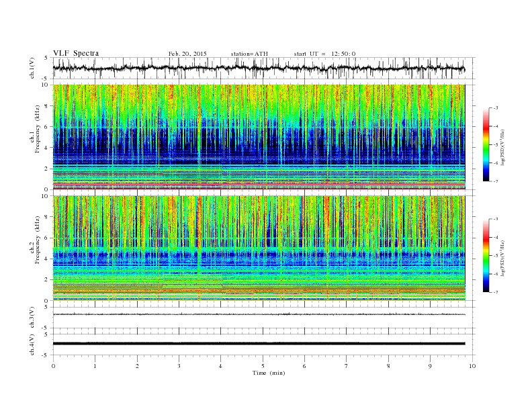Click the "6" kHz tick on ch.2 frequency axis

(x=46, y=238)
